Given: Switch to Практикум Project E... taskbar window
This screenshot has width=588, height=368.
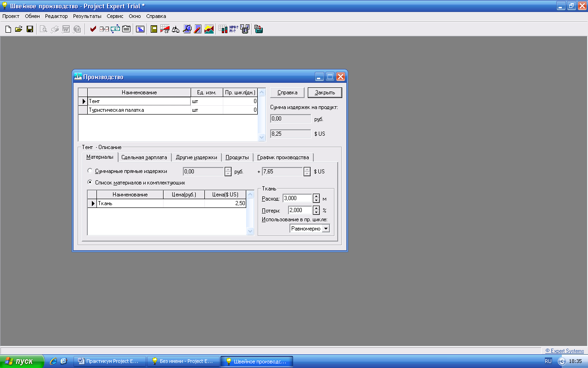Looking at the screenshot, I should (x=110, y=361).
